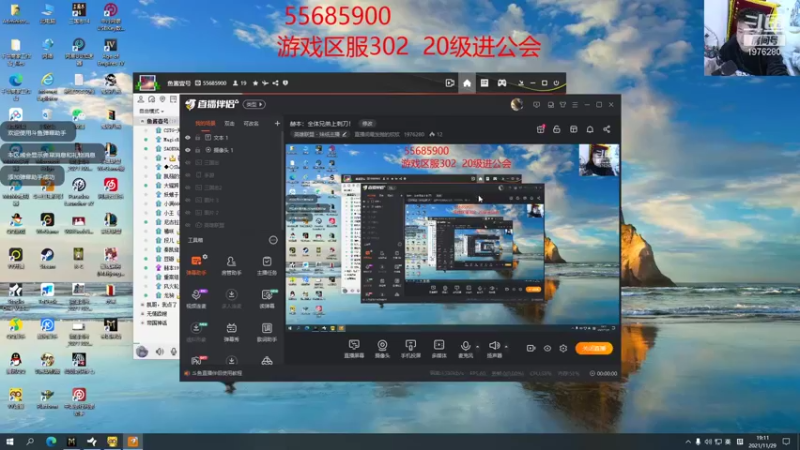The width and height of the screenshot is (800, 450).
Task: Open 手机投屏 phone casting
Action: pos(410,348)
